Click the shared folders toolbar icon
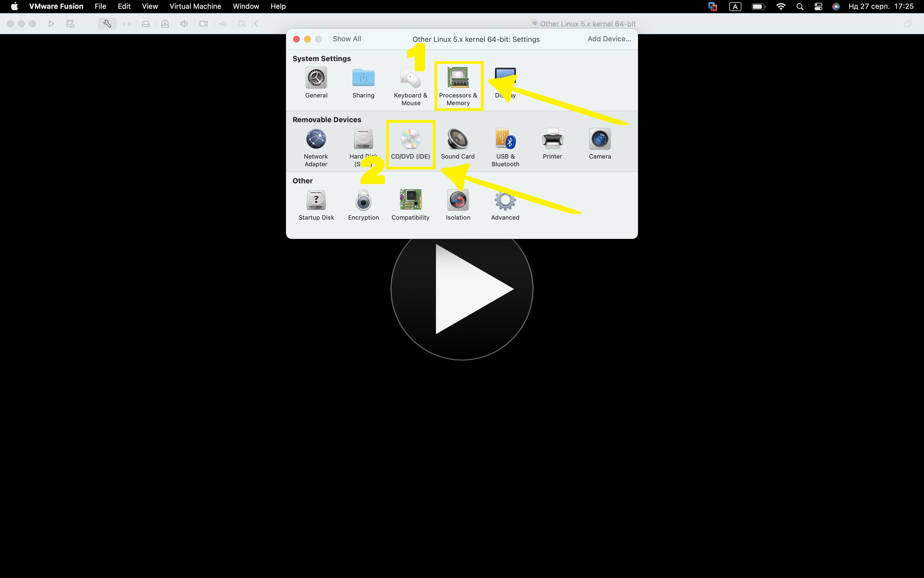Image resolution: width=924 pixels, height=578 pixels. [x=243, y=24]
